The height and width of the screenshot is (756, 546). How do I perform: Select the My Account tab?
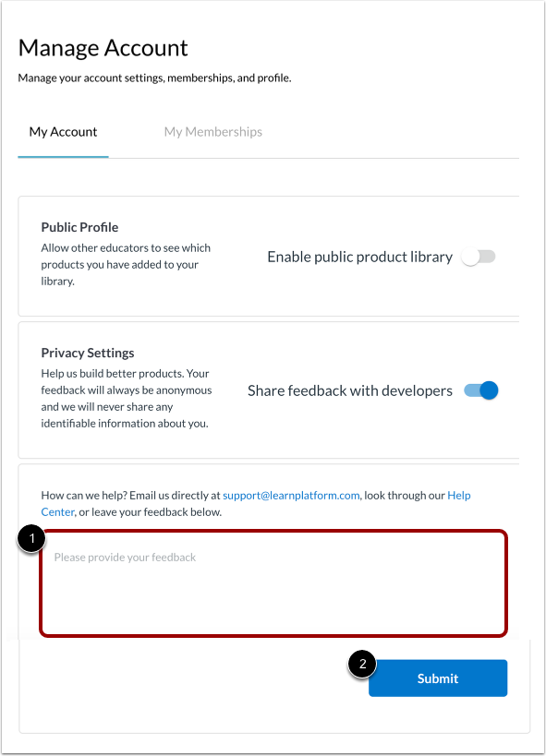[62, 132]
